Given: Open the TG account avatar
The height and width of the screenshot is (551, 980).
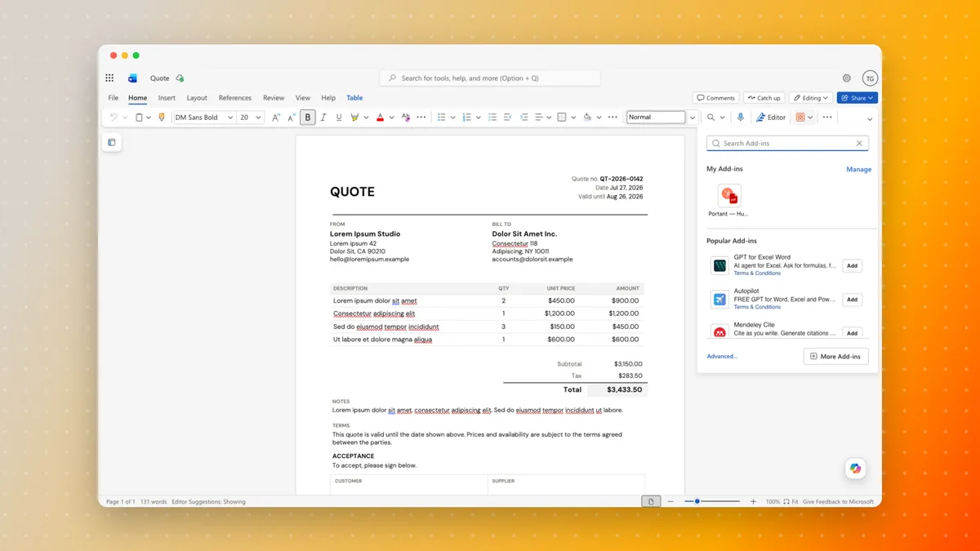Looking at the screenshot, I should tap(870, 78).
